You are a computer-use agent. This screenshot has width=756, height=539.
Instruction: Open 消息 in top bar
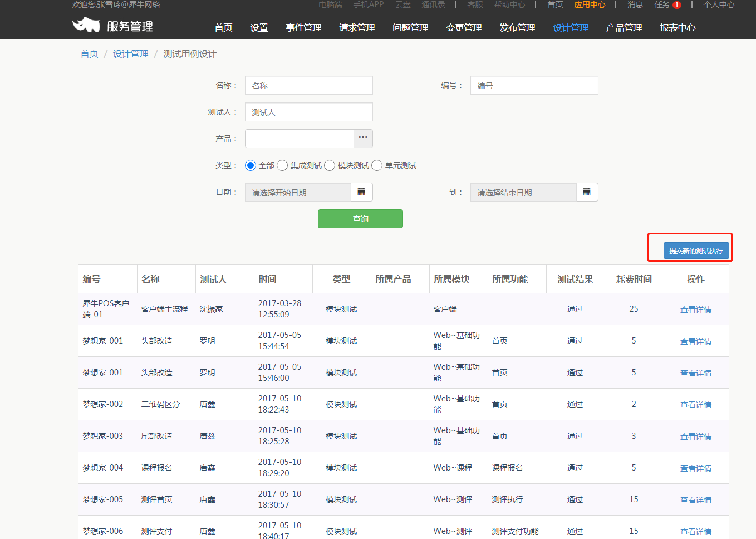click(x=635, y=4)
